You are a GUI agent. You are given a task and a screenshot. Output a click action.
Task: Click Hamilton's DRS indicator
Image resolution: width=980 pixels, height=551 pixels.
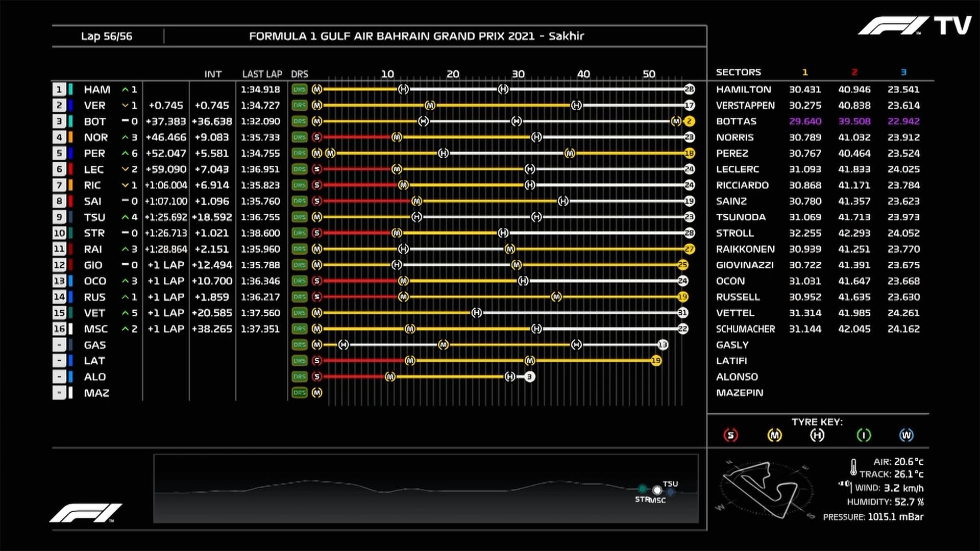pos(300,89)
